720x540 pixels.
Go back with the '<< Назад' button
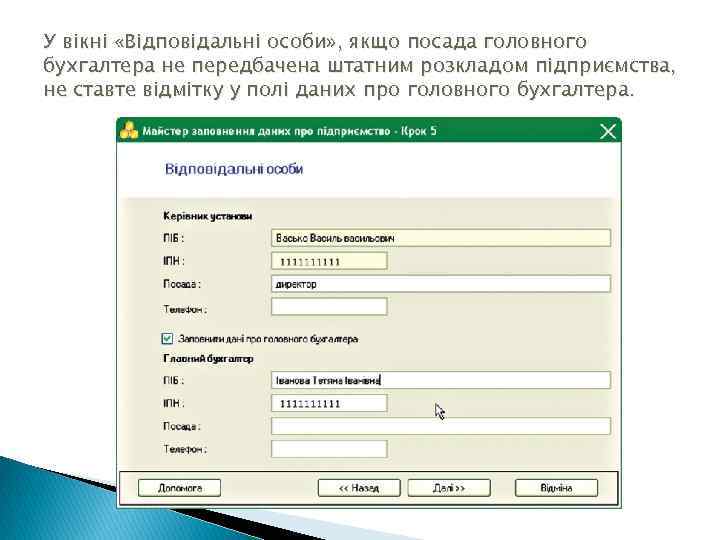click(359, 488)
